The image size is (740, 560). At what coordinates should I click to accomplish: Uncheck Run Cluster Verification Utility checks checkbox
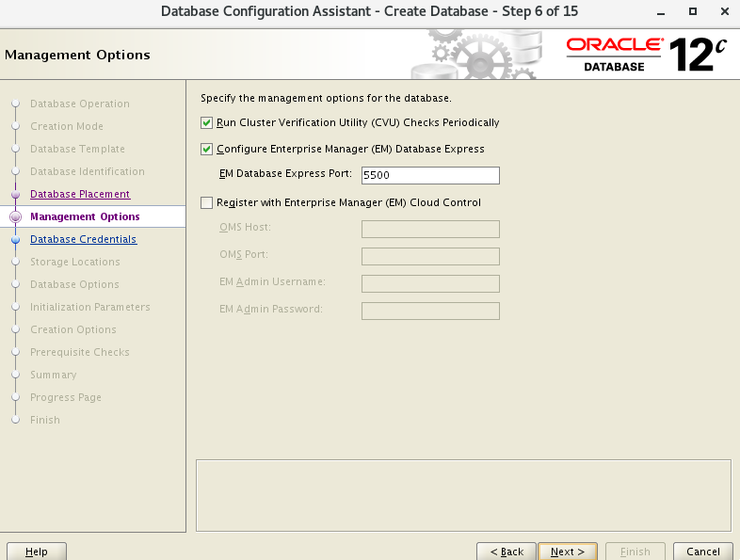[x=207, y=123]
